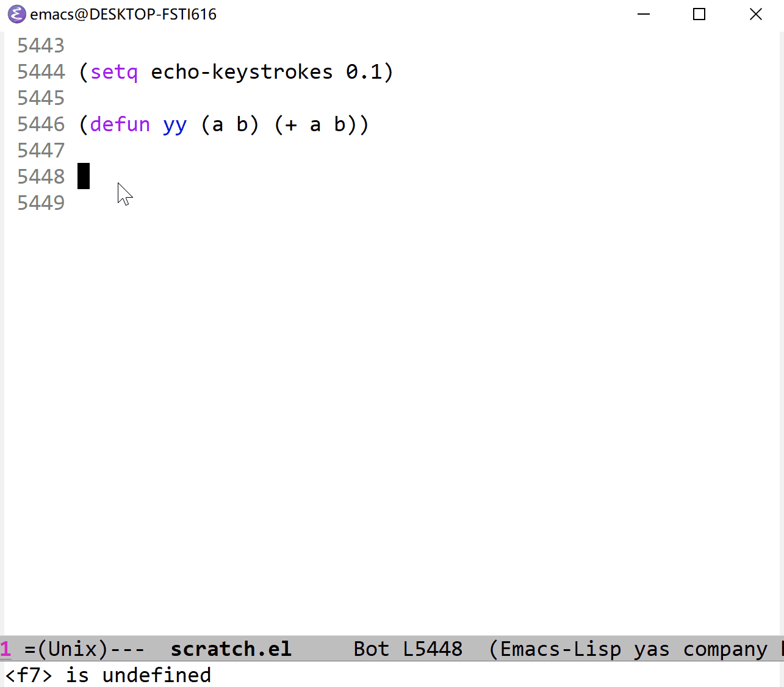Click the Emacs-Lisp major mode indicator
The height and width of the screenshot is (687, 784).
pos(561,649)
